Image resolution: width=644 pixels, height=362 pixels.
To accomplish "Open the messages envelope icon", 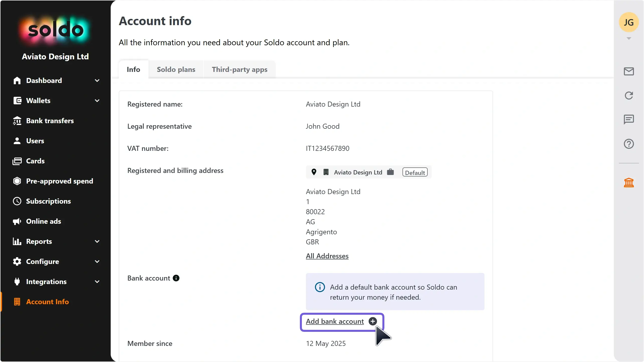I will click(629, 71).
